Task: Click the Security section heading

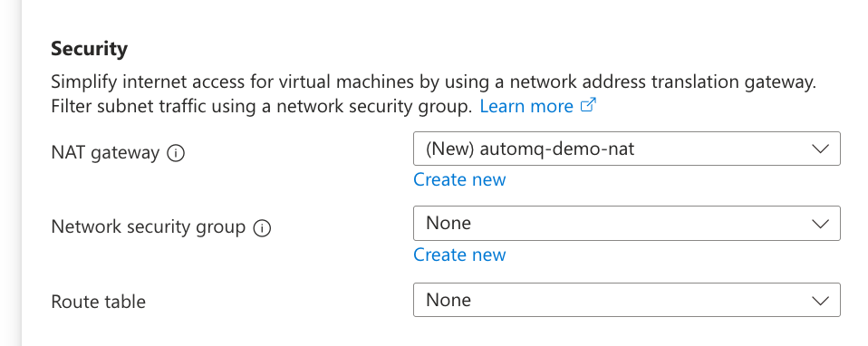Action: pyautogui.click(x=89, y=49)
